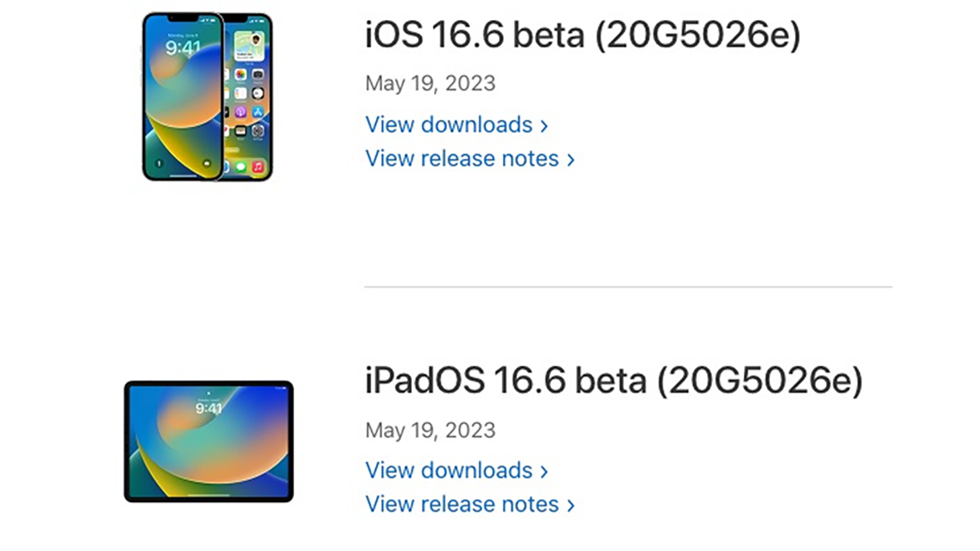Click the battery icon in the iPad status bar
The height and width of the screenshot is (551, 980).
click(x=284, y=388)
